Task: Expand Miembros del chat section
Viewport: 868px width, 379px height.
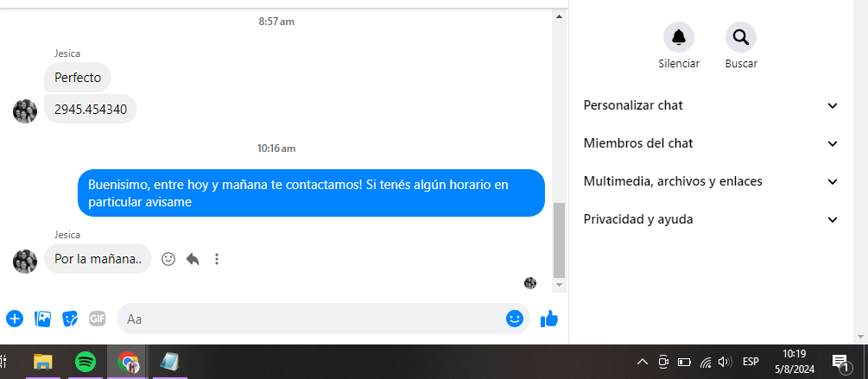Action: [x=712, y=144]
